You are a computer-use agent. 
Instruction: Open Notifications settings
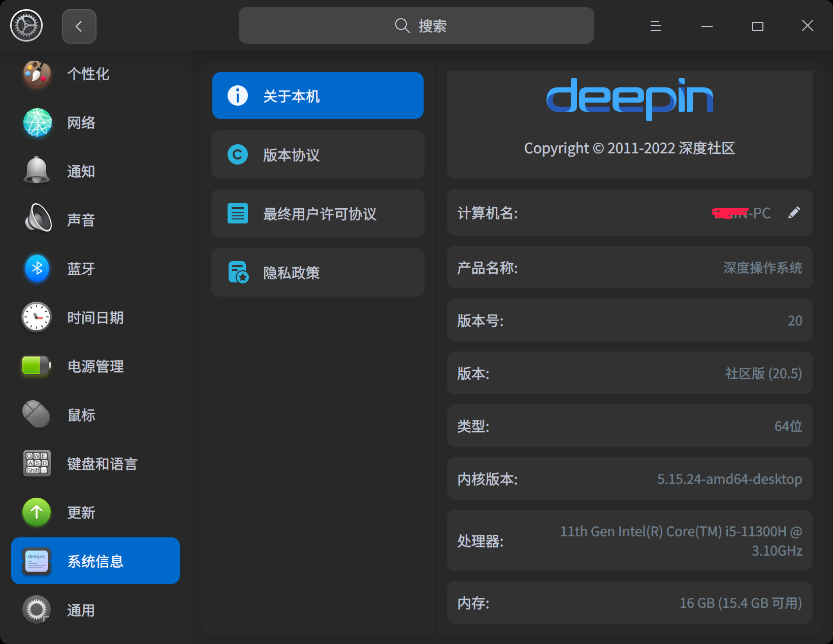point(81,171)
